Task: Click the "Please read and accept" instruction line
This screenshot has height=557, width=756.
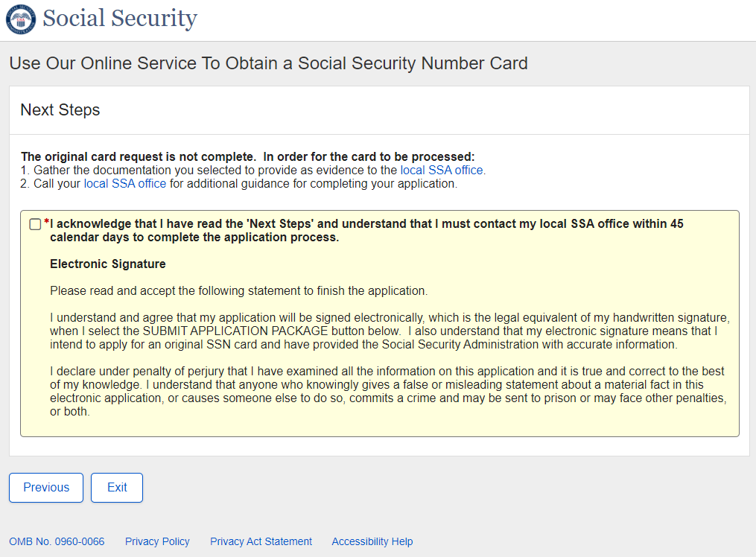Action: tap(238, 290)
